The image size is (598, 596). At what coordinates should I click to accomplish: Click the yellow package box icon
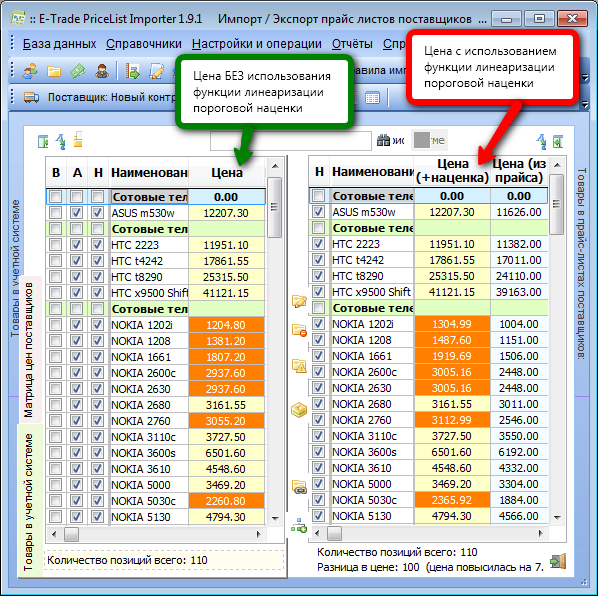point(299,410)
